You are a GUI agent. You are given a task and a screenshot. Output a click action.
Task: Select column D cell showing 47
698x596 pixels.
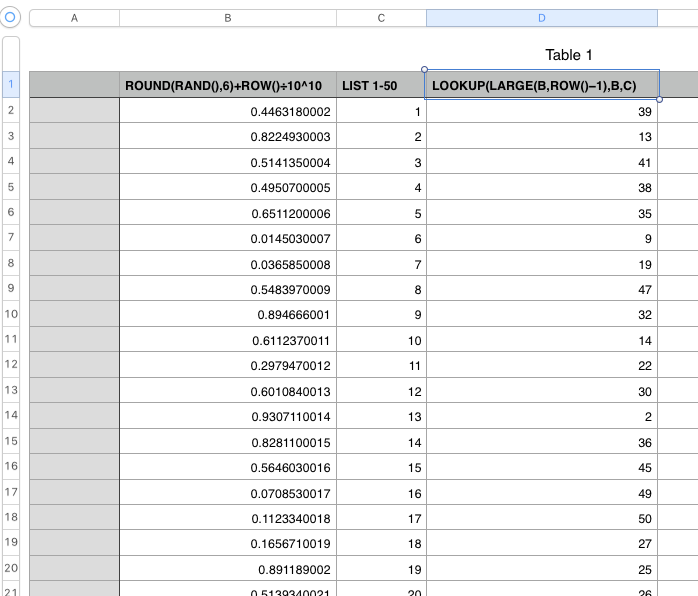point(542,288)
